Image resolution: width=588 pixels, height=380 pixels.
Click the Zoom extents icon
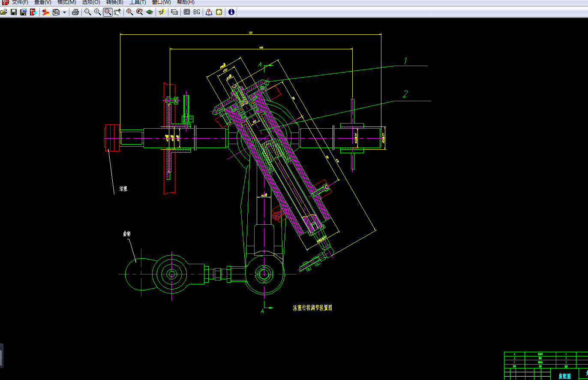(130, 12)
